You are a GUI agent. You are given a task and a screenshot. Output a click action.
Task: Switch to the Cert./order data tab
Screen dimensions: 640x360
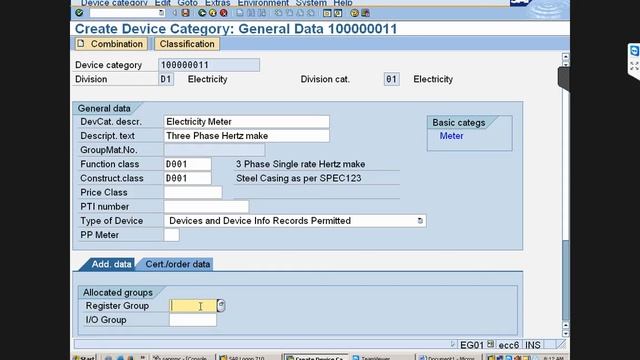[178, 264]
